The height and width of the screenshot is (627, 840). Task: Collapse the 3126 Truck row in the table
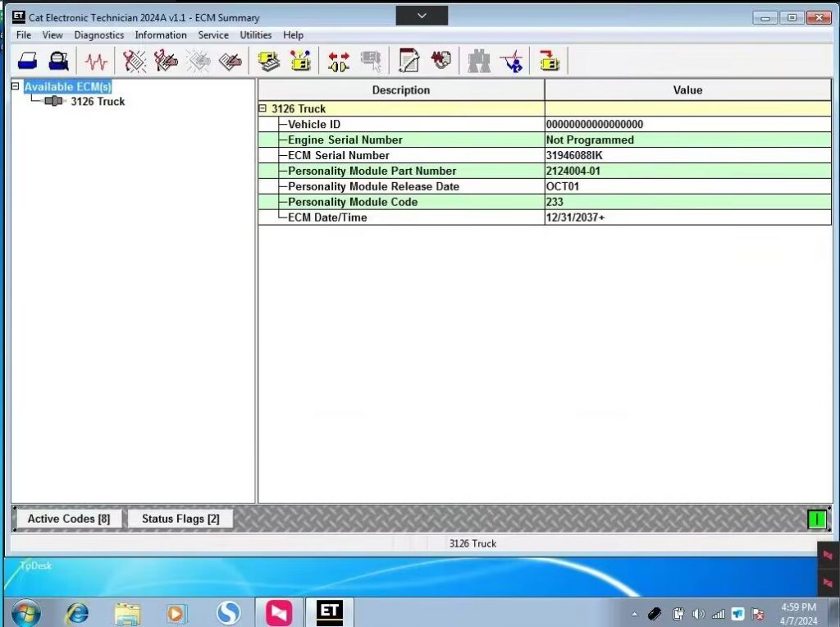click(x=262, y=108)
